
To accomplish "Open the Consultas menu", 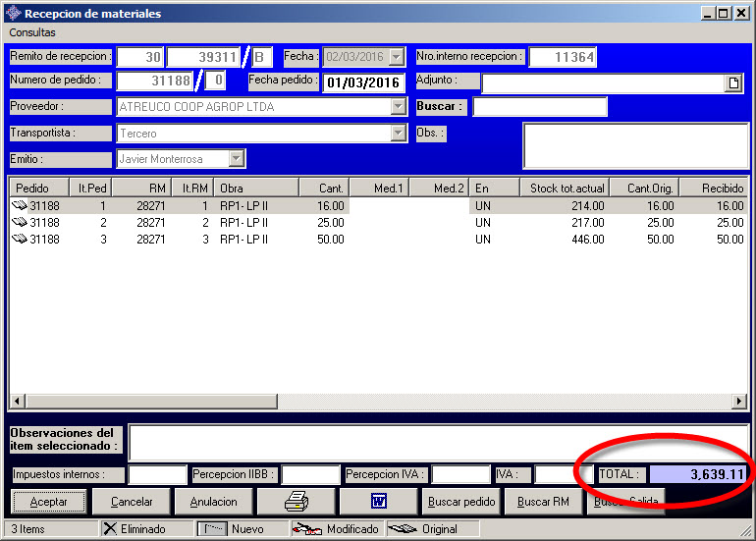I will [x=33, y=32].
